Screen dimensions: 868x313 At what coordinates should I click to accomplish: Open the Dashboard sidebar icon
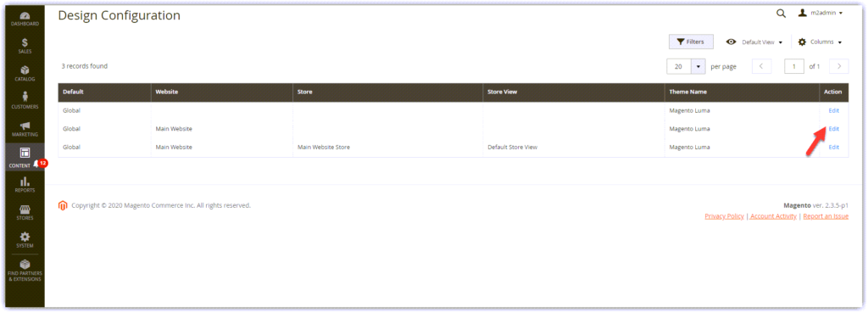point(25,15)
